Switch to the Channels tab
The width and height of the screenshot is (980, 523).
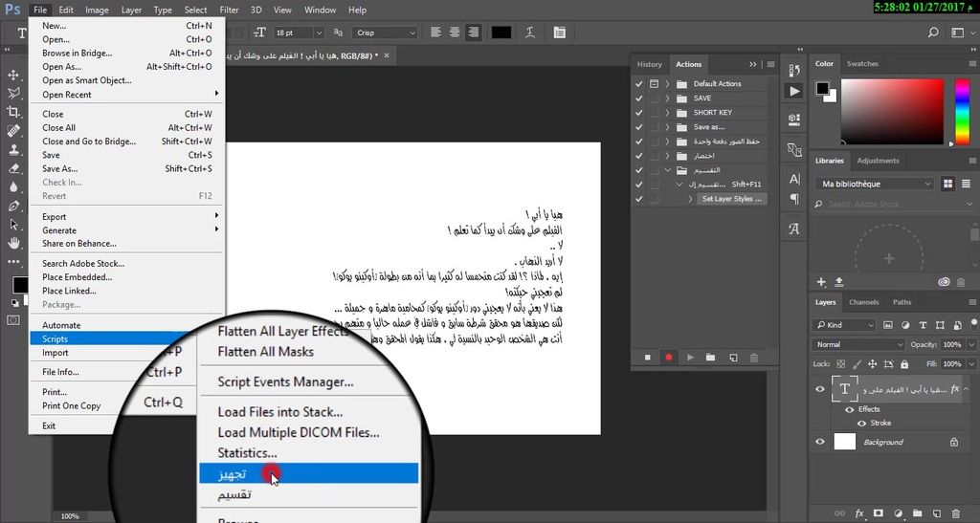tap(864, 302)
